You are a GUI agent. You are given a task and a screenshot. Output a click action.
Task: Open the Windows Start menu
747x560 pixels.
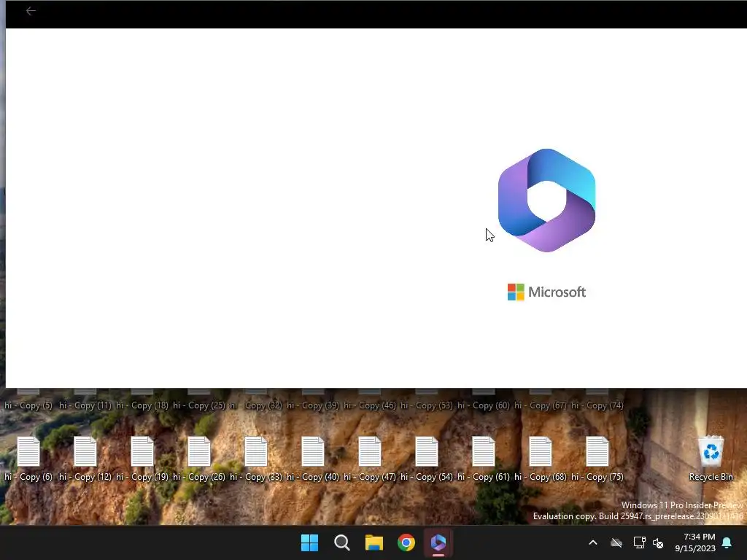pos(309,542)
